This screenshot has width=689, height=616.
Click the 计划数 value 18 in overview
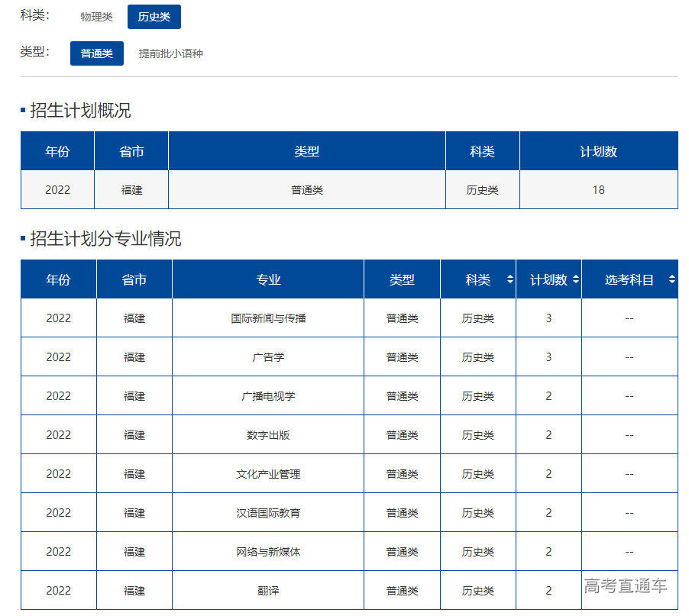coord(598,190)
